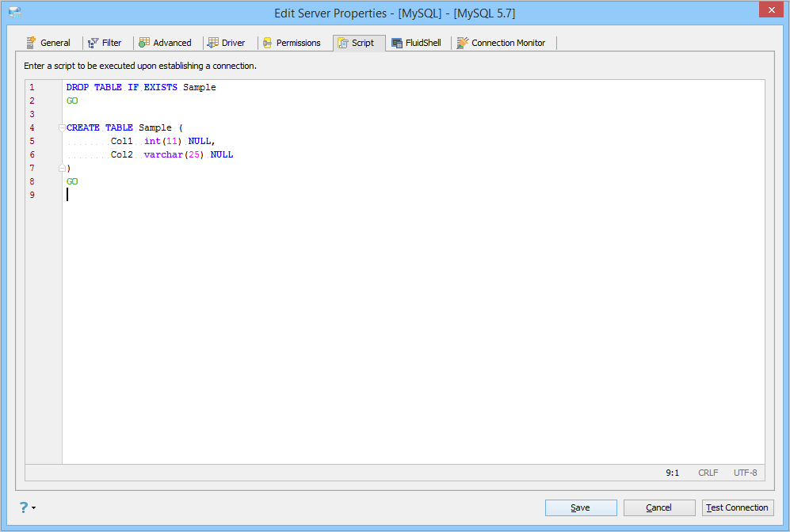The height and width of the screenshot is (532, 790).
Task: Click the Permissions tab key icon
Action: pos(268,44)
